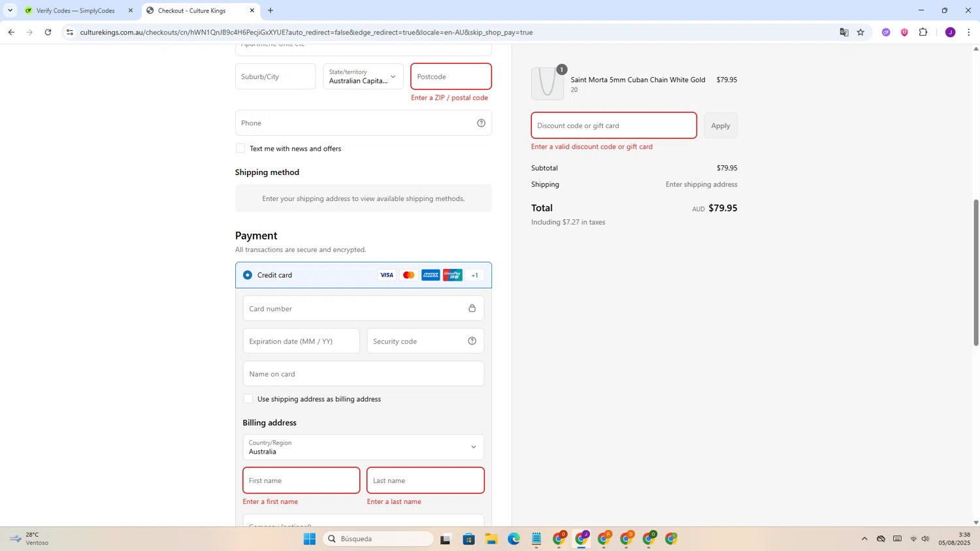Open the shield extension icon
The width and height of the screenshot is (980, 551).
point(904,32)
